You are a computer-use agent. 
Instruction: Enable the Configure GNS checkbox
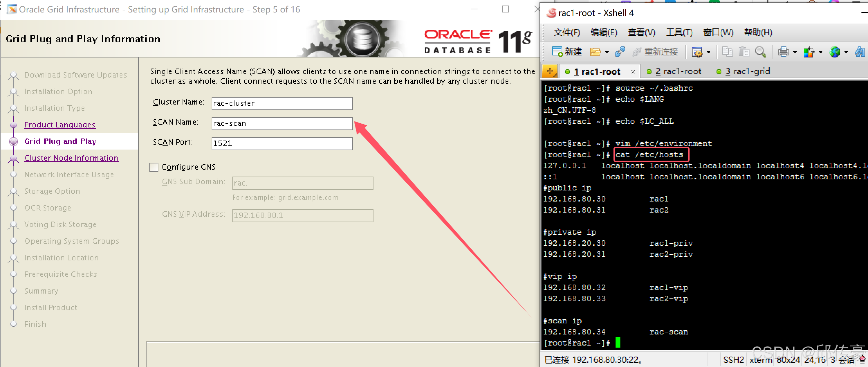coord(154,167)
